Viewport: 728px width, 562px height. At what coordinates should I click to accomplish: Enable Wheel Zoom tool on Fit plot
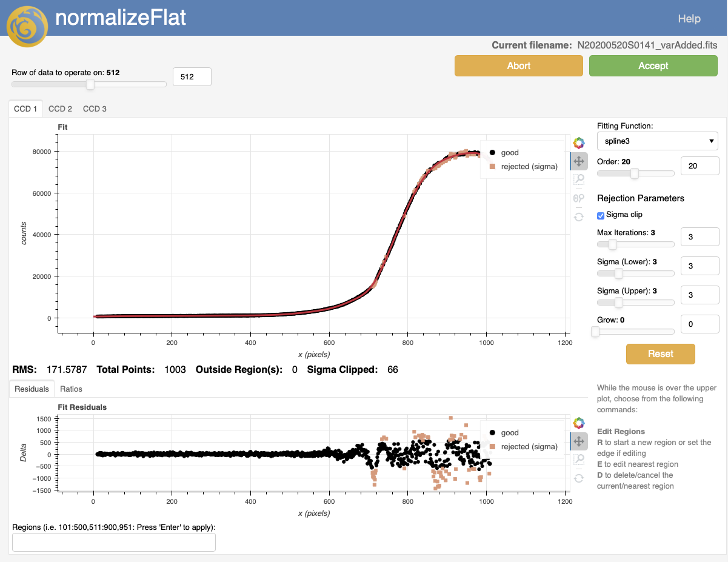click(579, 198)
